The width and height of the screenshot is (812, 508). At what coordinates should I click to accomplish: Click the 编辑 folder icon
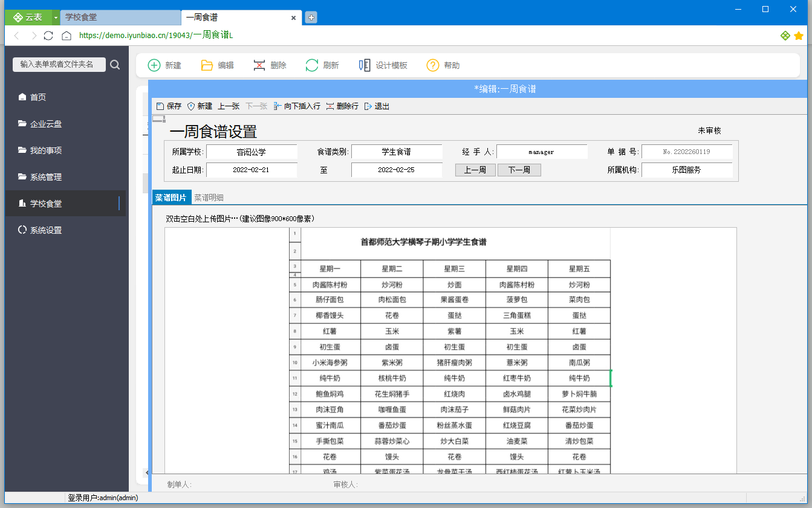click(x=207, y=65)
